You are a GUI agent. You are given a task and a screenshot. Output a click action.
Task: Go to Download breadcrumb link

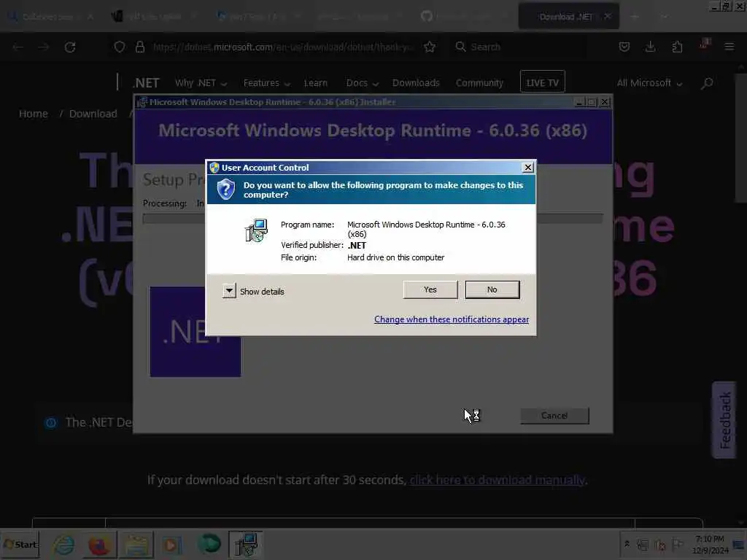pos(93,114)
